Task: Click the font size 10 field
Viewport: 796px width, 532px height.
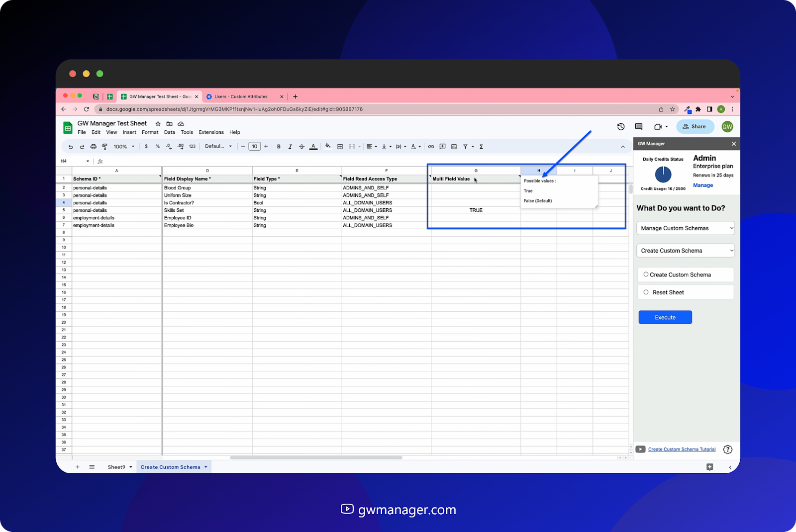Action: pos(254,147)
